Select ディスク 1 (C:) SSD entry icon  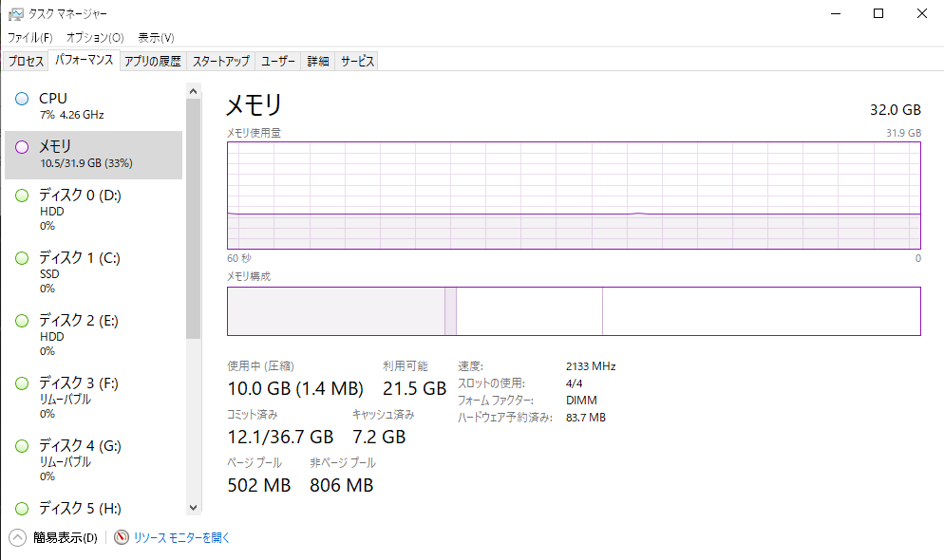pos(22,258)
